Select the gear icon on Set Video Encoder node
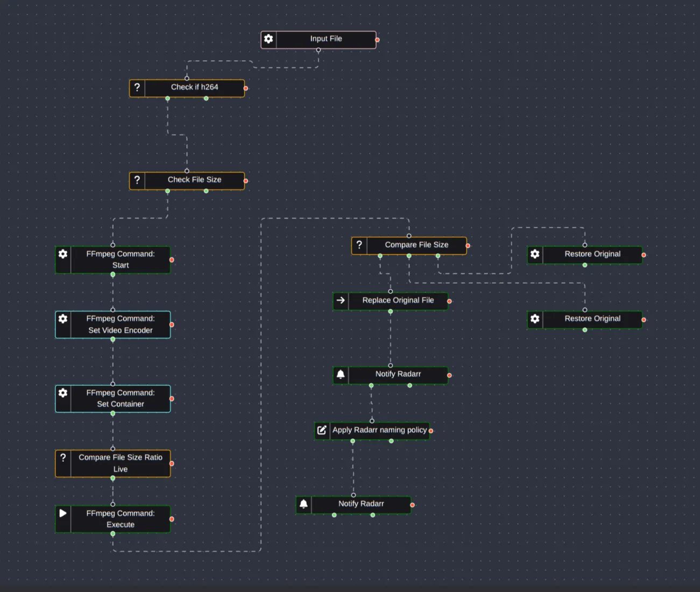 tap(63, 319)
